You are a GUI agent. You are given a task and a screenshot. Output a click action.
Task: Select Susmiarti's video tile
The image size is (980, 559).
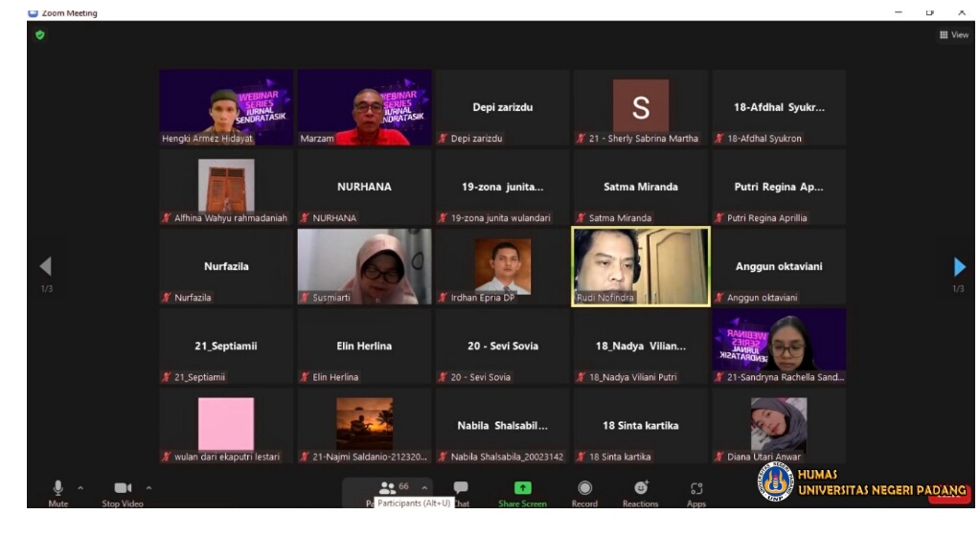tap(364, 266)
